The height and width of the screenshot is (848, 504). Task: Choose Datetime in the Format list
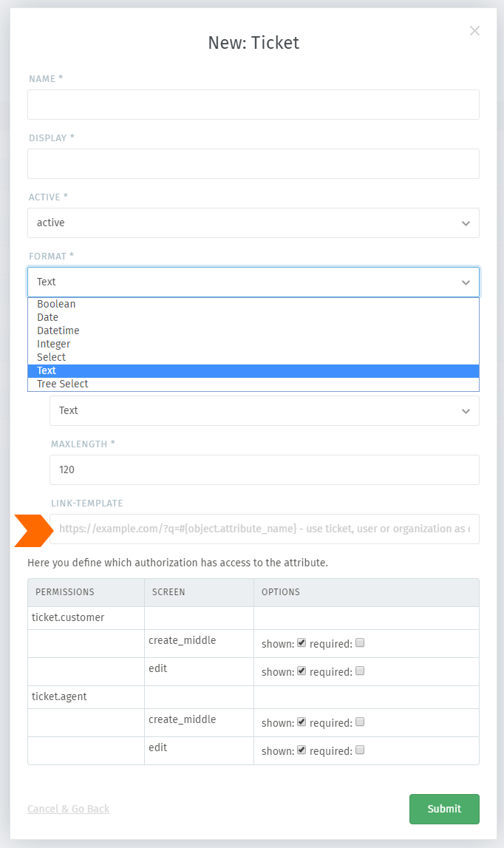(58, 330)
